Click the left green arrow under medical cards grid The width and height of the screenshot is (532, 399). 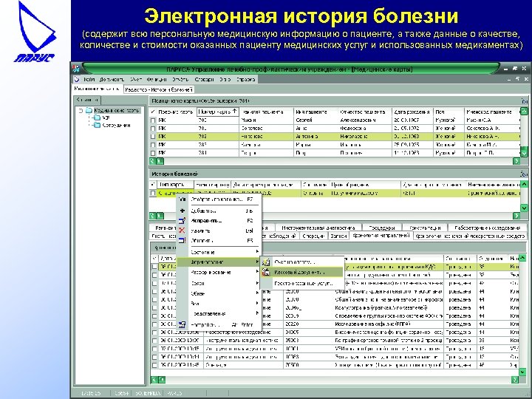click(x=153, y=161)
